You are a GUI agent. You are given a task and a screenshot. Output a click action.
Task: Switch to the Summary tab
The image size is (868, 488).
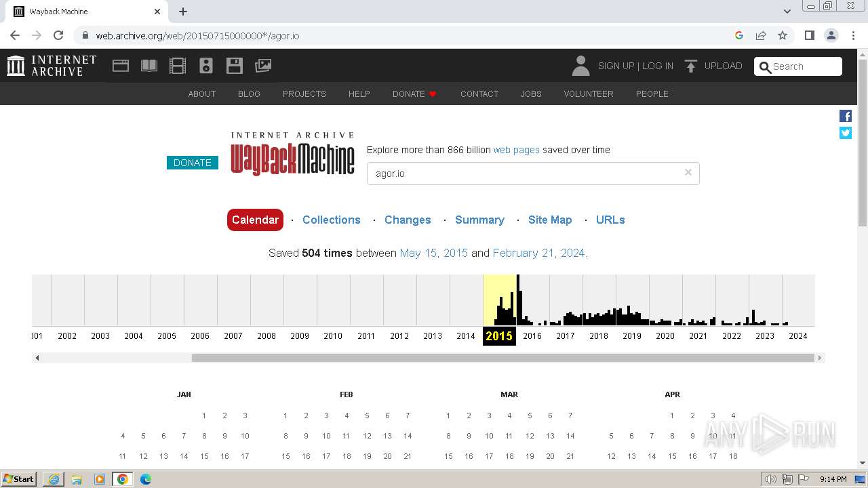point(479,220)
